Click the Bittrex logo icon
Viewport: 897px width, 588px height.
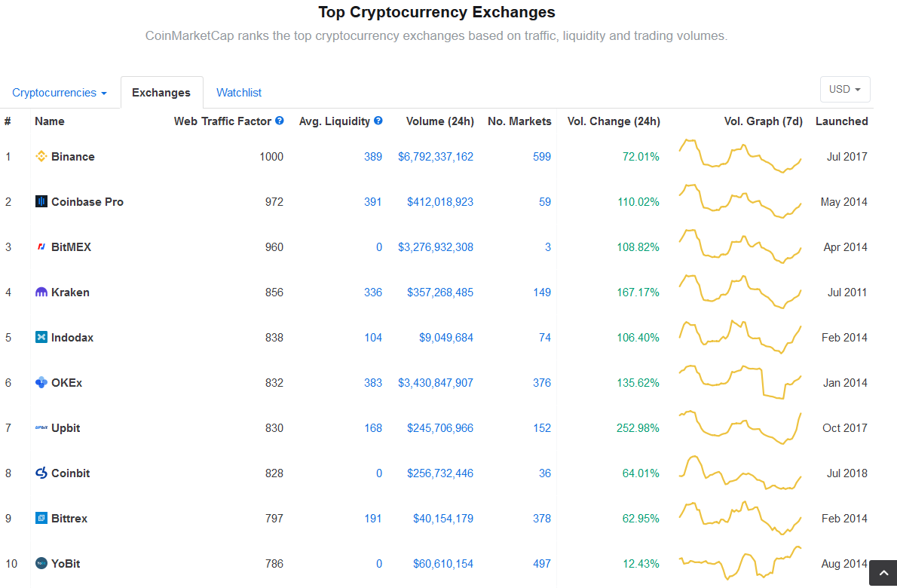pyautogui.click(x=41, y=518)
